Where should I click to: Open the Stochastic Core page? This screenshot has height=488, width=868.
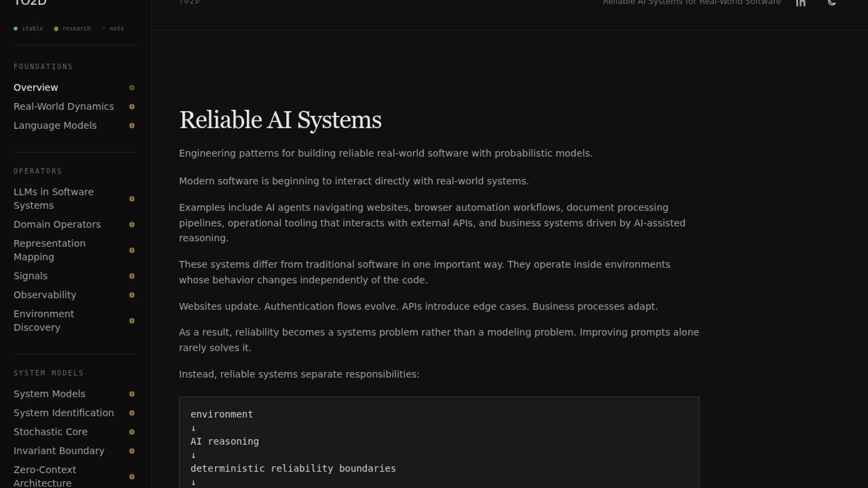coord(51,432)
